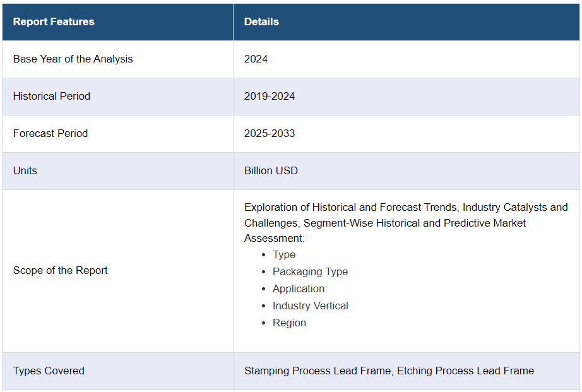Click the Report Features column header
582x392 pixels.
[54, 21]
